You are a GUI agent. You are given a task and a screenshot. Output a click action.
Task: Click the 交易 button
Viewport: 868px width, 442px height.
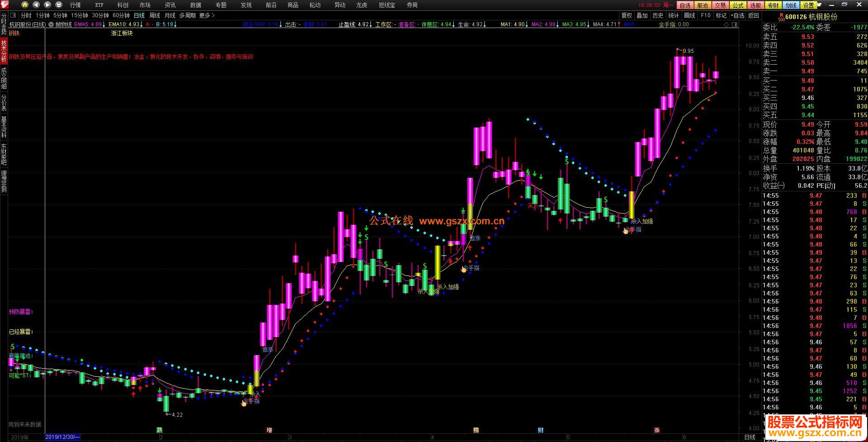(720, 5)
